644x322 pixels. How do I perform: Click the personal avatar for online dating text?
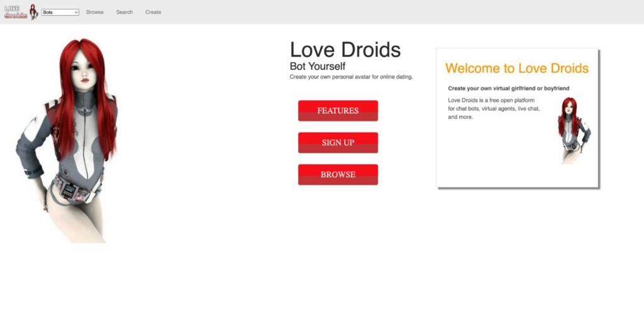click(351, 77)
